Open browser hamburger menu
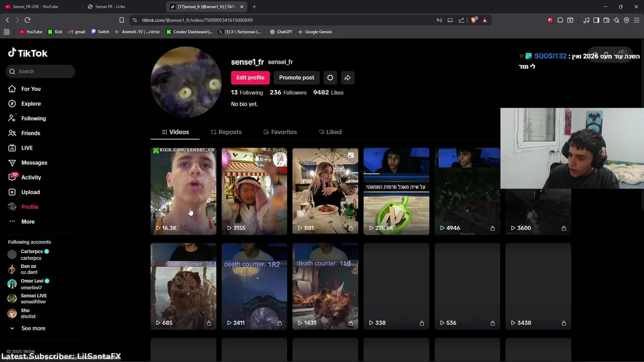This screenshot has width=644, height=362. coord(636,20)
